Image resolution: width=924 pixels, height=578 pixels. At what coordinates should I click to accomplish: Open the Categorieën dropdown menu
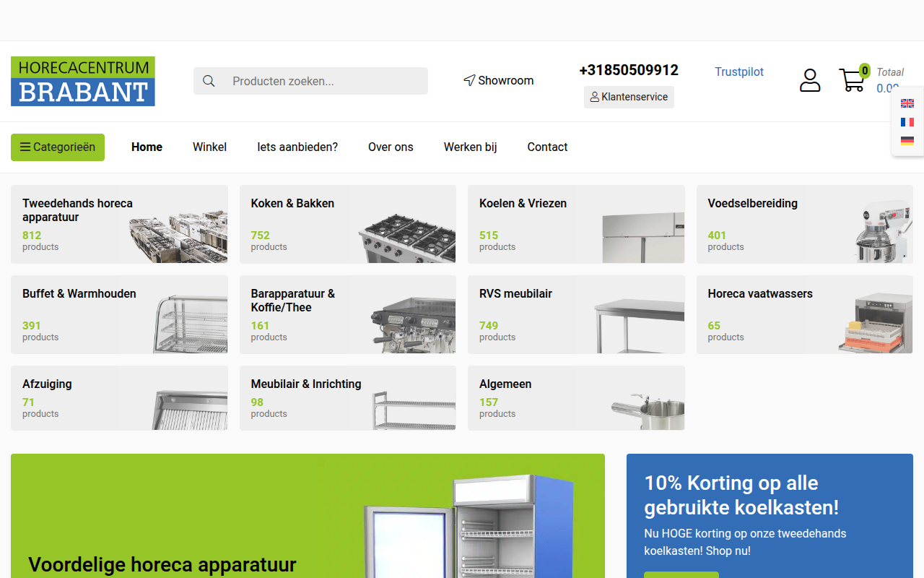pos(58,147)
